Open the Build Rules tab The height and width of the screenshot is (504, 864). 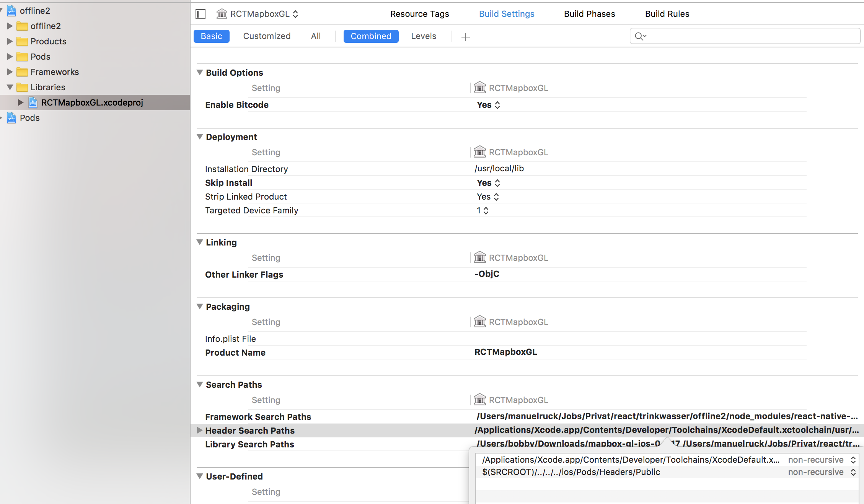(x=667, y=14)
